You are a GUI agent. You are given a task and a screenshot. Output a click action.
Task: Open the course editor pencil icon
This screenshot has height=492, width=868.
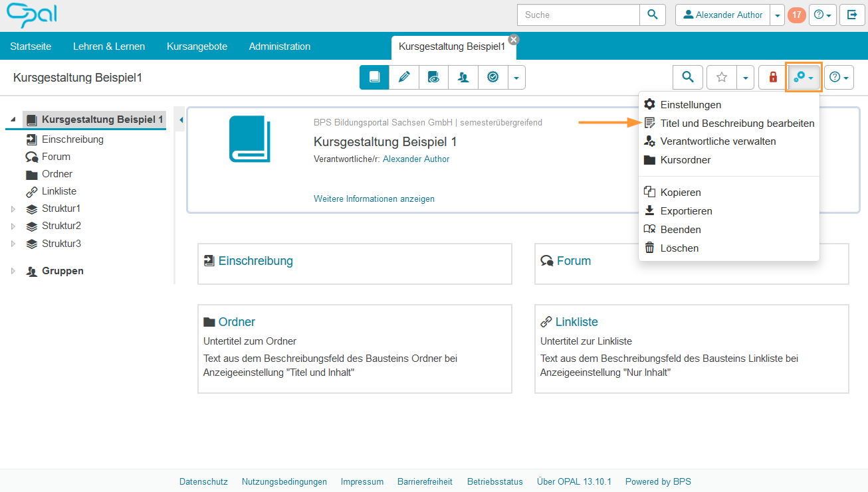404,77
